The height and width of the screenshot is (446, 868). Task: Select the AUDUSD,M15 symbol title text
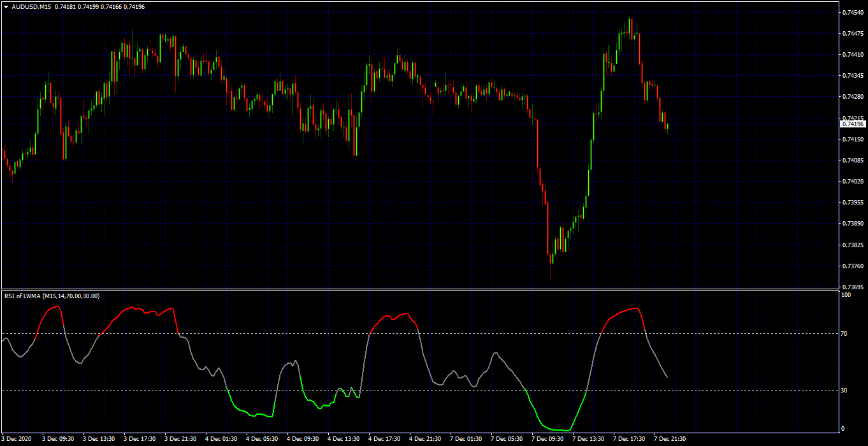32,6
